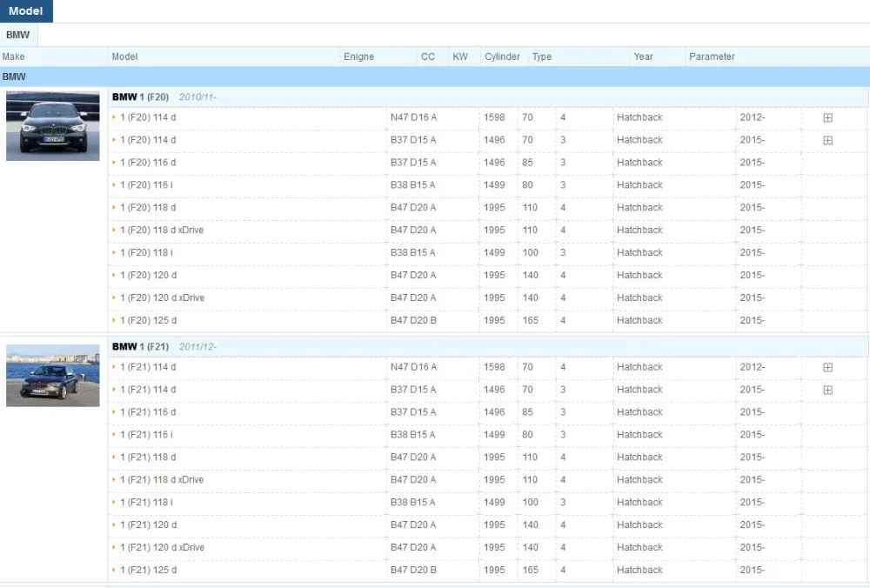Open the Model tab
Image resolution: width=870 pixels, height=588 pixels.
point(26,11)
